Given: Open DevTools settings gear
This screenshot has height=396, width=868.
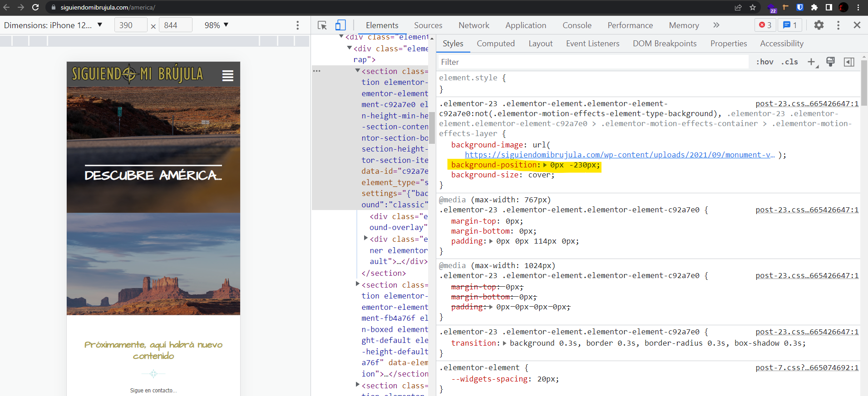Looking at the screenshot, I should pyautogui.click(x=819, y=25).
